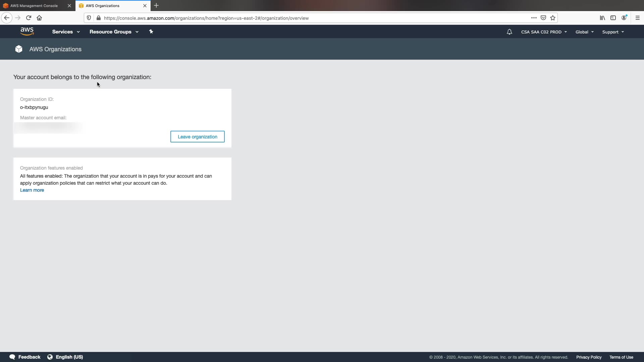644x362 pixels.
Task: Open the Learn more link
Action: pos(32,190)
